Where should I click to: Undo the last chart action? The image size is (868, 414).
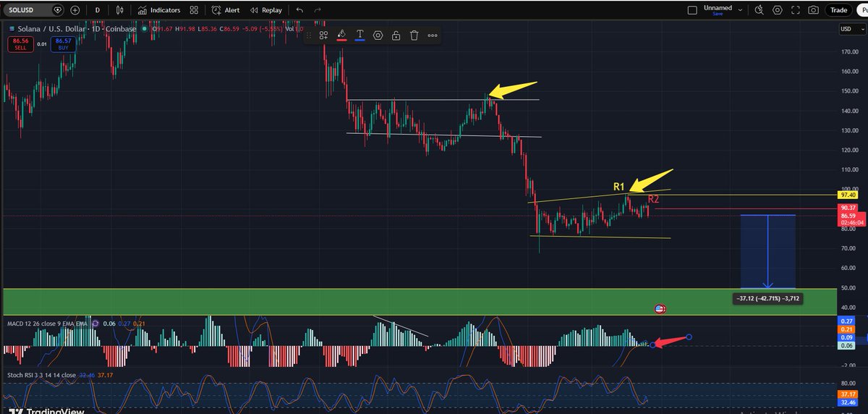(300, 10)
